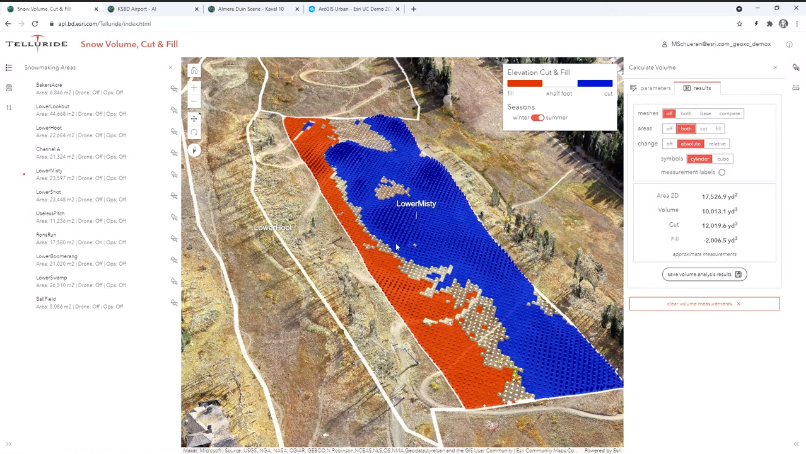
Task: Click clear volume measurements button
Action: point(704,304)
